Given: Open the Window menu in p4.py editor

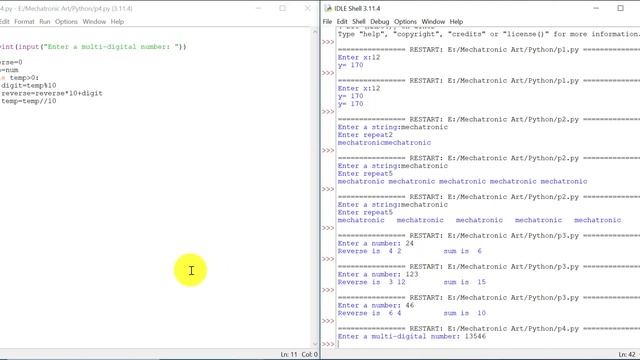Looking at the screenshot, I should click(x=94, y=22).
